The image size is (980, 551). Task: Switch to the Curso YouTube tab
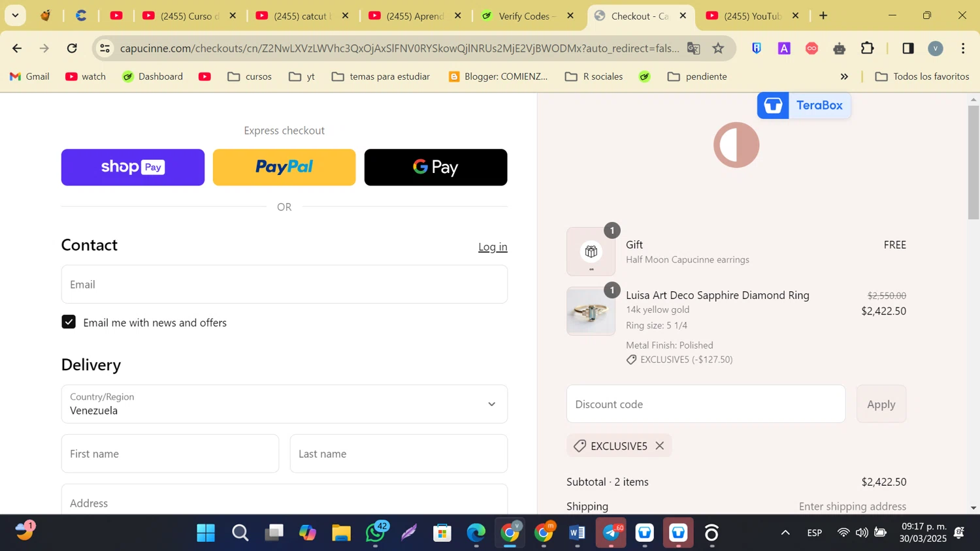(x=189, y=16)
